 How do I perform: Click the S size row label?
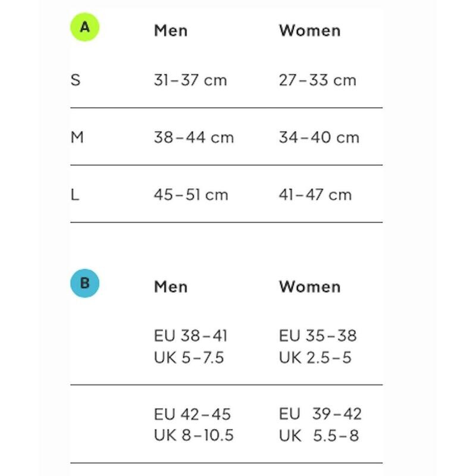click(76, 80)
